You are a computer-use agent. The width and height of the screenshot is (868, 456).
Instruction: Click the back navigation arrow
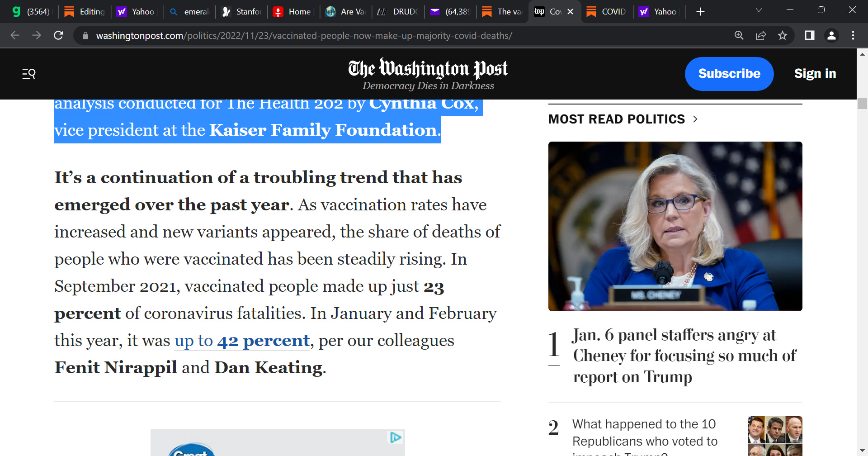[15, 35]
